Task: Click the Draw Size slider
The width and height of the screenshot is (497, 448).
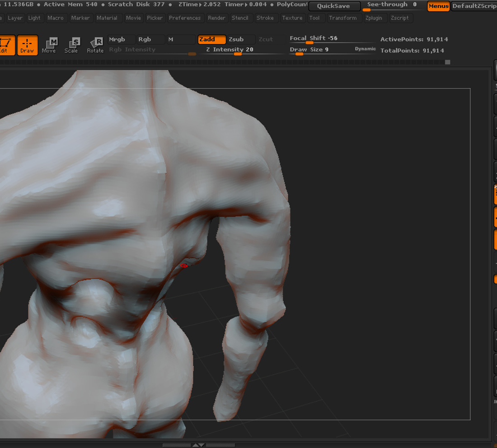Action: 333,50
